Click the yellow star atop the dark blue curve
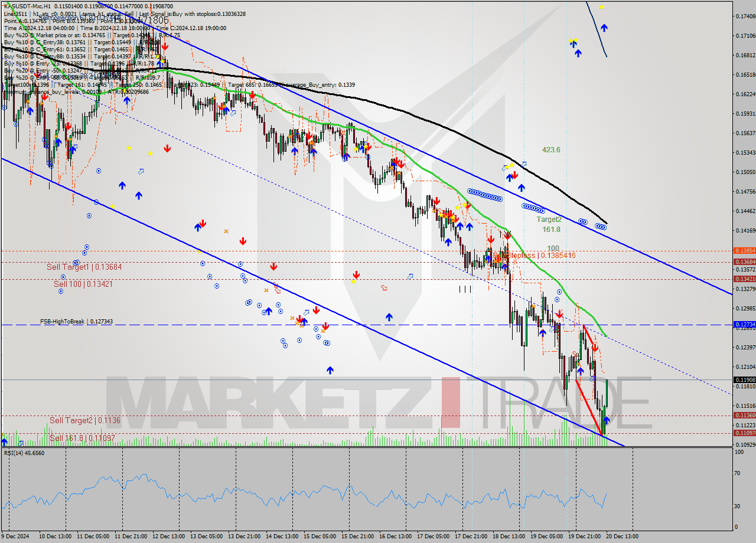756x543 pixels. pyautogui.click(x=601, y=6)
